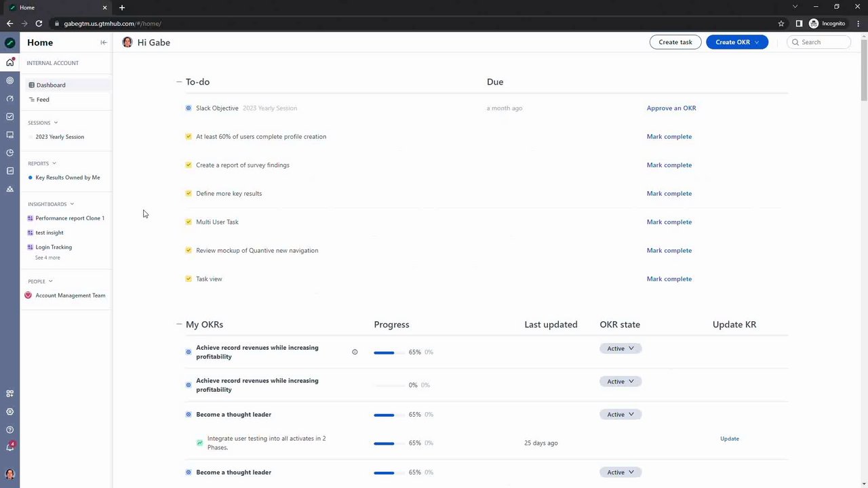
Task: Open the Feed menu item
Action: click(43, 100)
